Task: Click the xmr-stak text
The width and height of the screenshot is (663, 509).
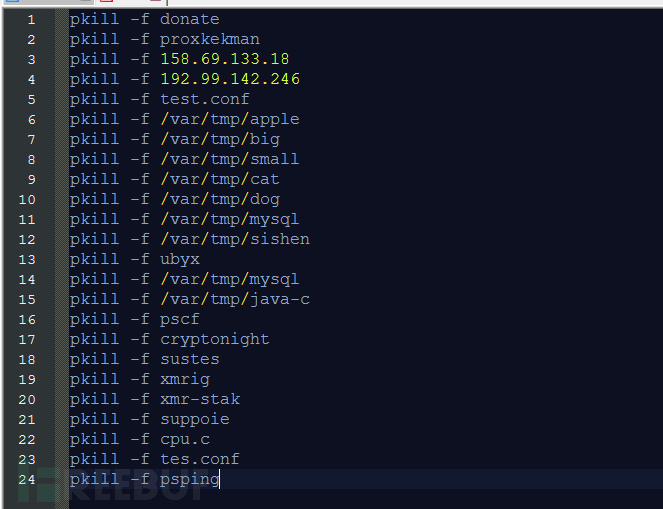Action: [x=199, y=399]
